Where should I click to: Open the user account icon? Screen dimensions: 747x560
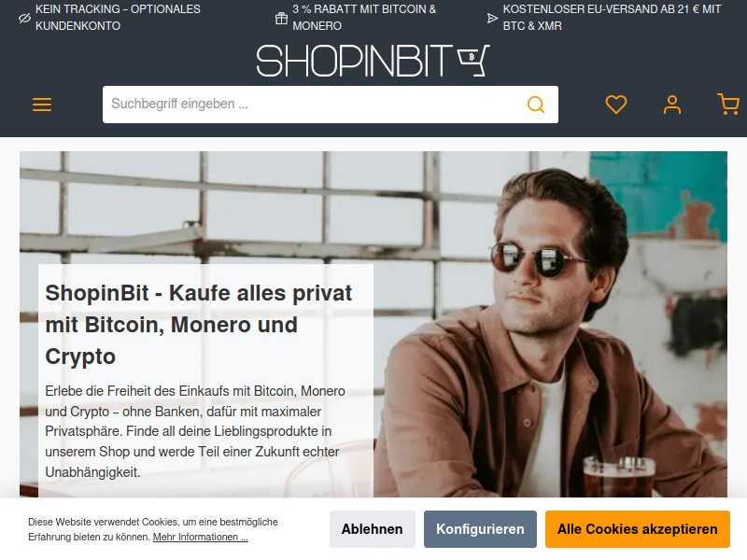[x=672, y=105]
